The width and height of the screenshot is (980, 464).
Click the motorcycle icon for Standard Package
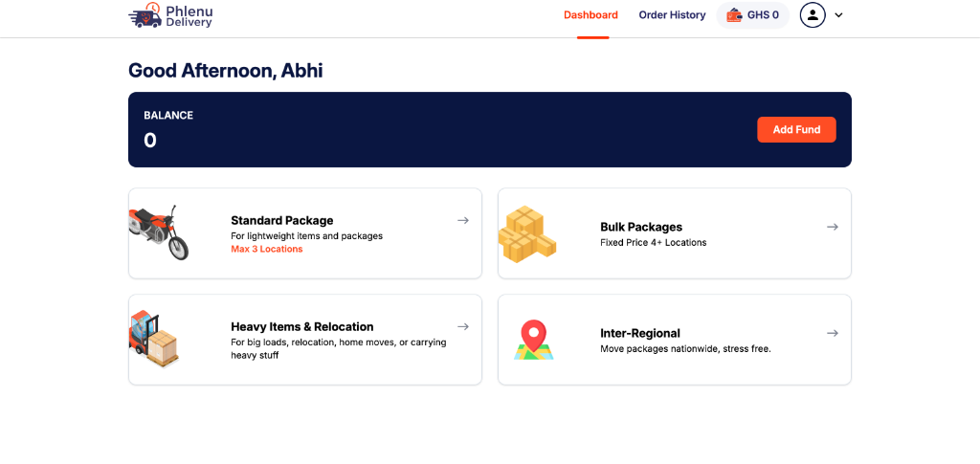pos(159,232)
